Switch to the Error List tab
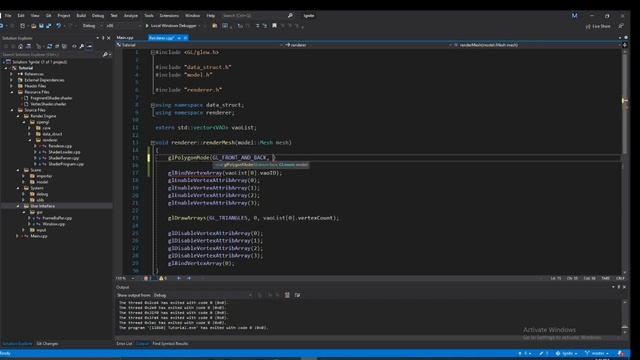Viewport: 640px width, 360px height. pyautogui.click(x=124, y=344)
